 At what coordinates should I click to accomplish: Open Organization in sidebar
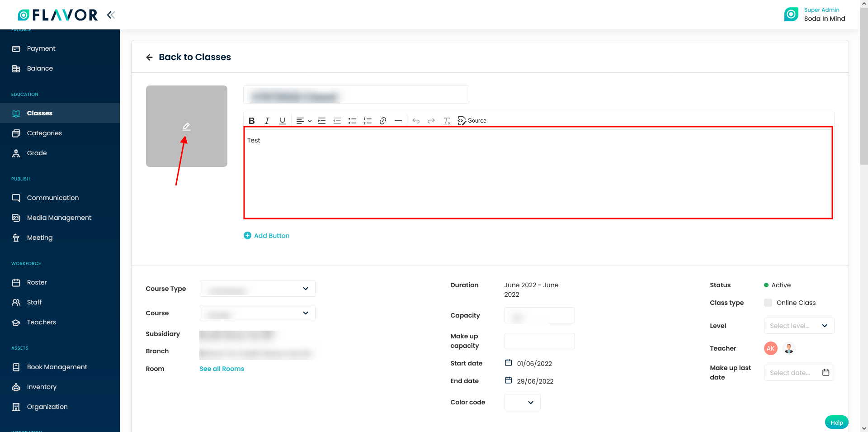[x=60, y=407]
